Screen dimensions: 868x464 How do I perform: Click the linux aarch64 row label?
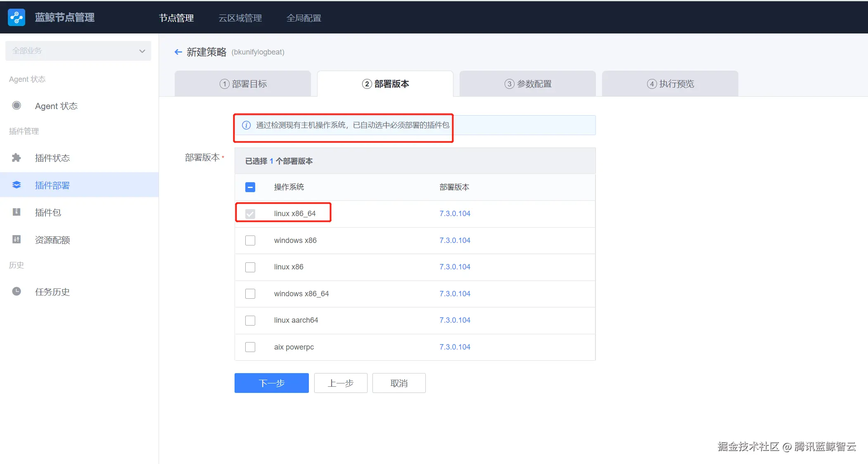point(296,320)
